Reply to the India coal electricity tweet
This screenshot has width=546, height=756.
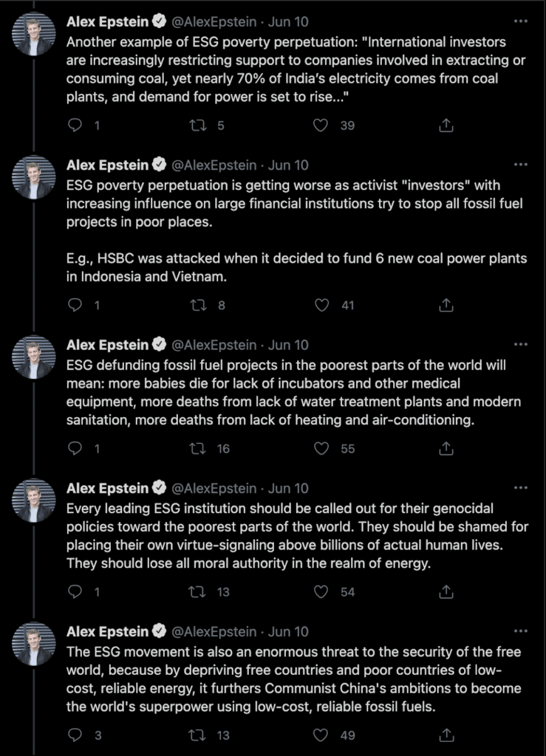pyautogui.click(x=75, y=126)
